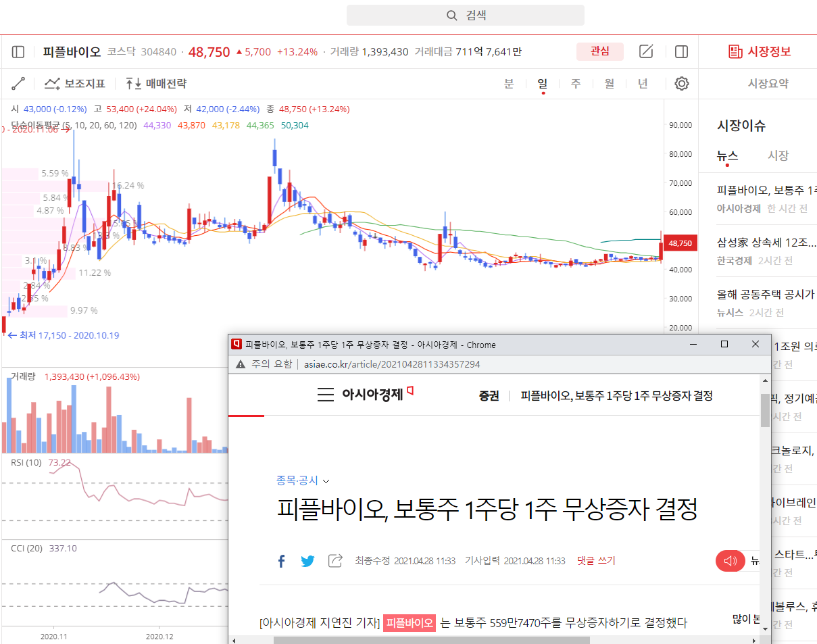
Task: Open 올해 공동주택 공시가 news item
Action: pyautogui.click(x=767, y=303)
